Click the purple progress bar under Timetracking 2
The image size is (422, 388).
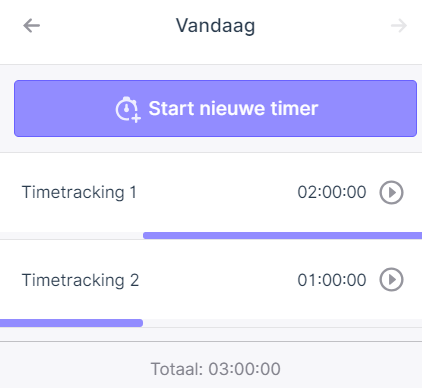(71, 323)
